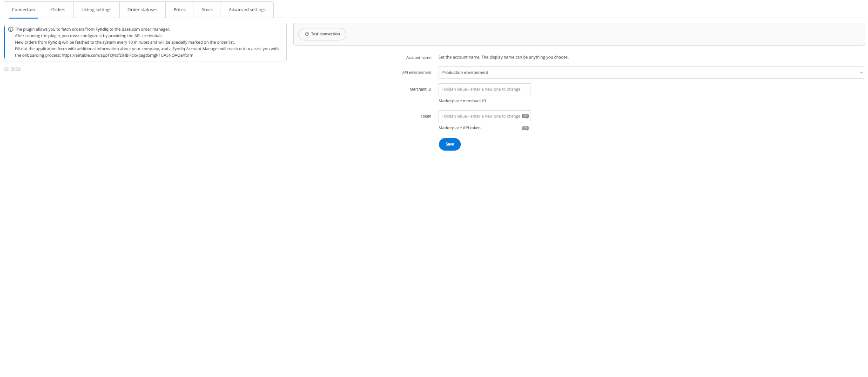Viewport: 868px width, 377px height.
Task: Open the airtable onboarding form link
Action: point(128,55)
